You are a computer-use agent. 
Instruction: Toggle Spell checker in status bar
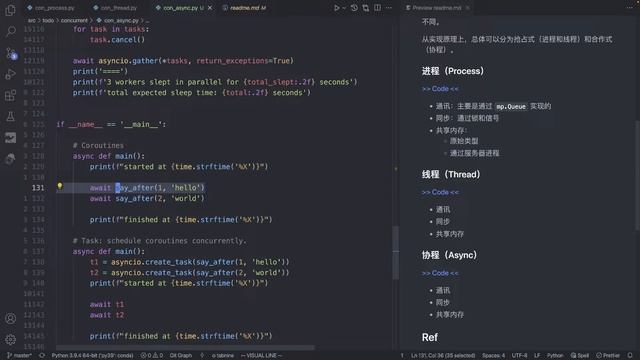click(x=580, y=356)
